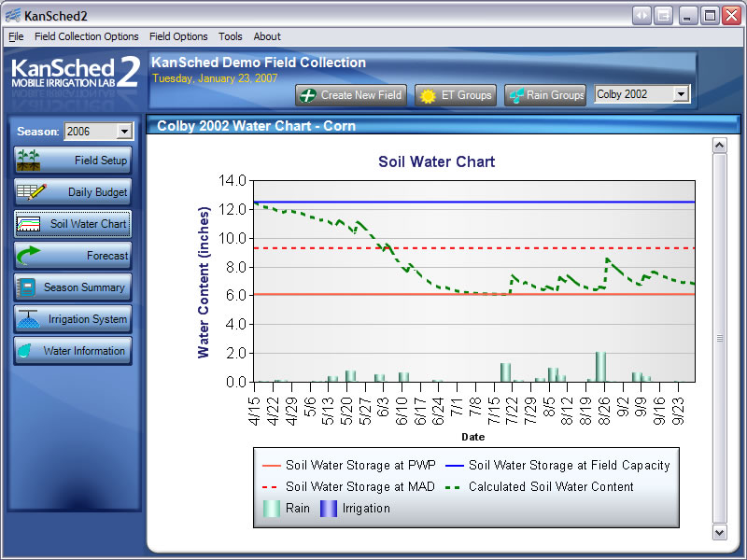Open the Field Collection Options menu
Screen dimensions: 747x560
click(86, 36)
